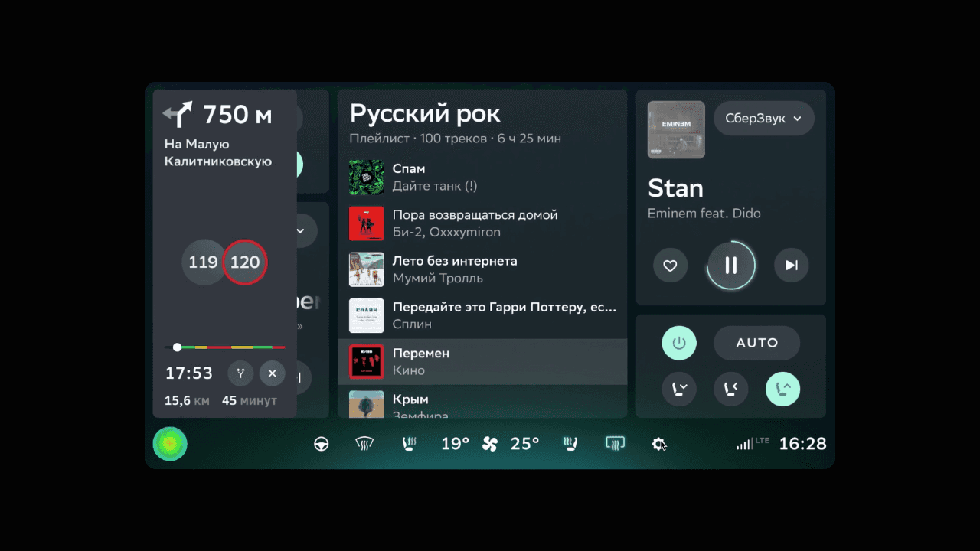The width and height of the screenshot is (980, 551).
Task: Tap arrival time 17:53
Action: tap(189, 373)
